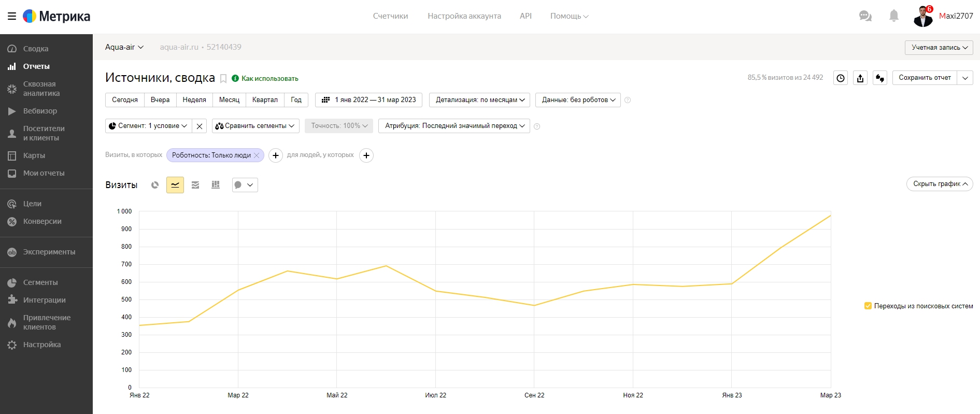Toggle Переходы из поисковых систем checkbox
The height and width of the screenshot is (414, 980).
[x=868, y=306]
